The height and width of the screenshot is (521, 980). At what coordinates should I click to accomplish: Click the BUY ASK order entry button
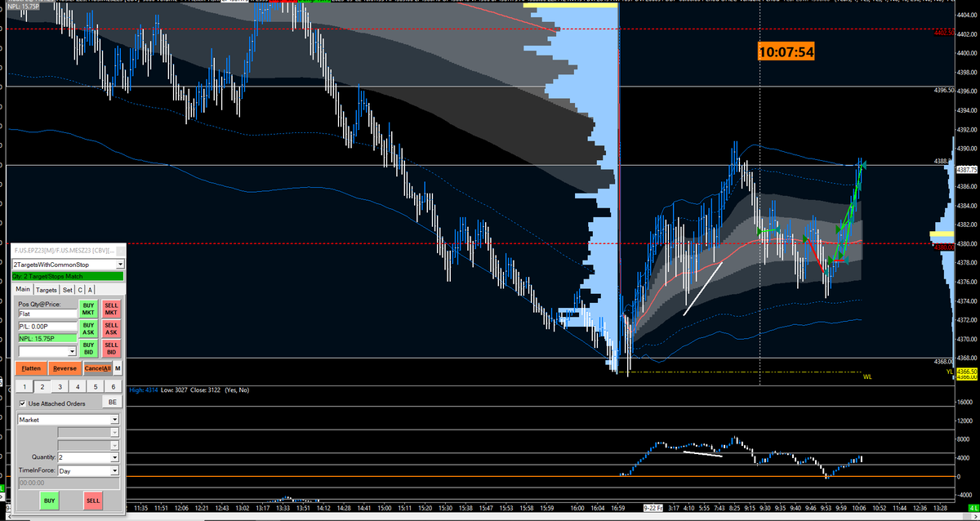click(90, 328)
